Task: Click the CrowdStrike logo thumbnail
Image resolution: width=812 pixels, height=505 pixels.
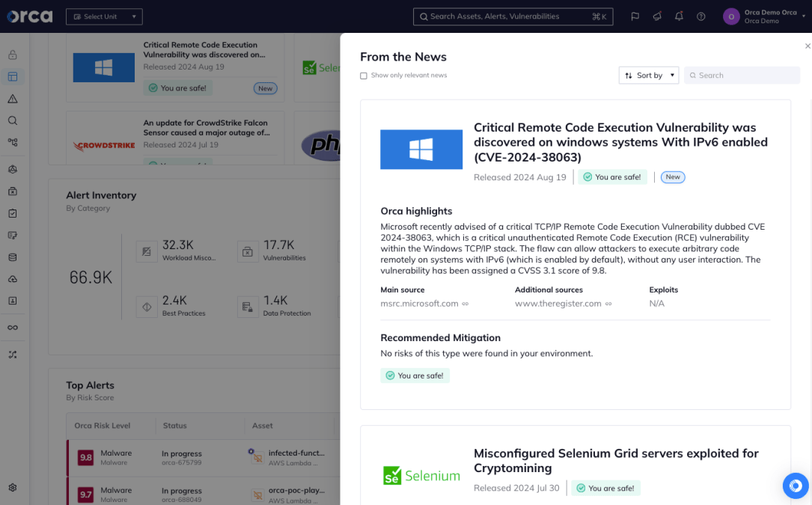Action: point(104,146)
